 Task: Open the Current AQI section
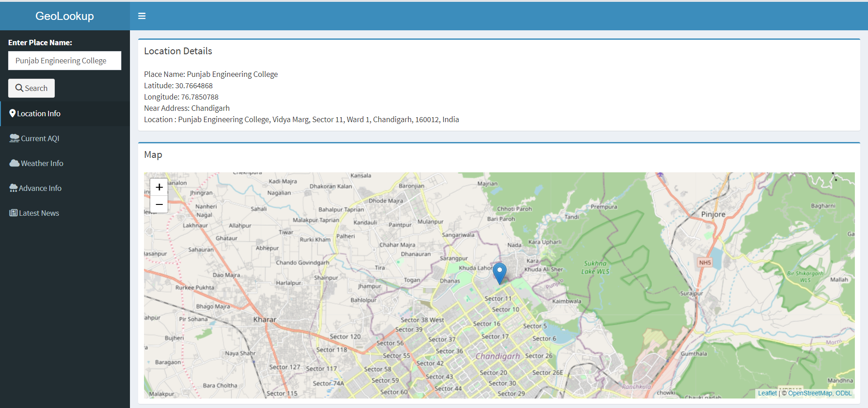(x=65, y=138)
